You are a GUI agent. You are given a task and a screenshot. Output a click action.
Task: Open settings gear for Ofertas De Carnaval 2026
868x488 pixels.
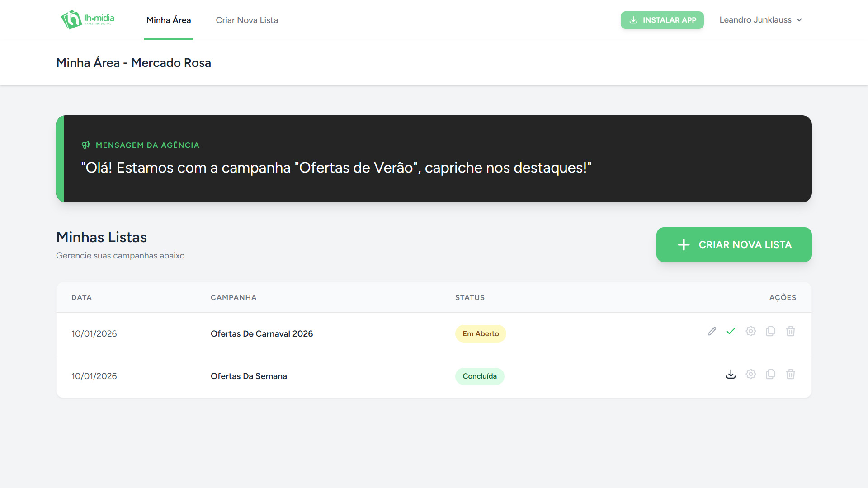click(751, 332)
